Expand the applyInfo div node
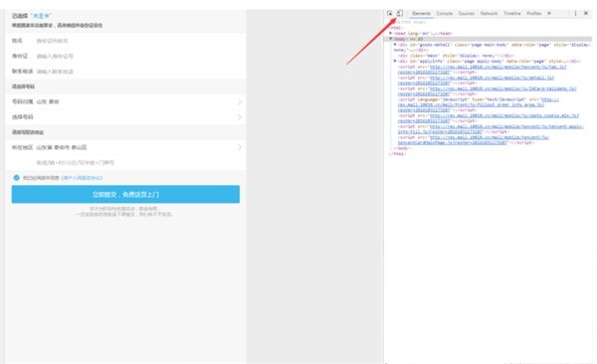Screen dimensions: 597x364 [395, 61]
